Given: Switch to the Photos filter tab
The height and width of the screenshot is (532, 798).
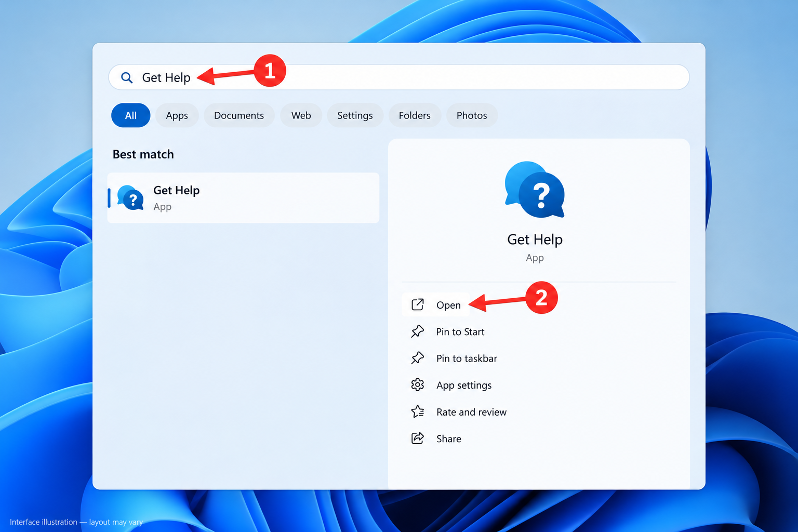Looking at the screenshot, I should coord(472,115).
